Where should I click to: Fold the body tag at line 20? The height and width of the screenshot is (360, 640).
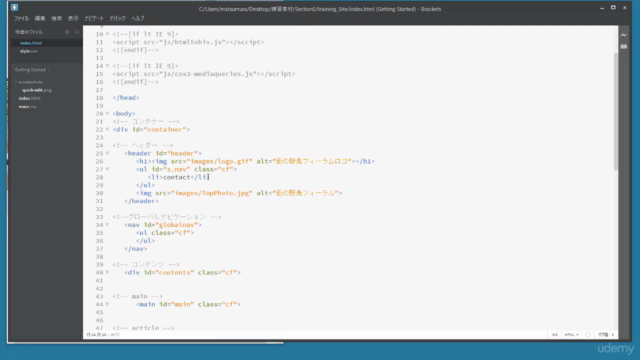[x=107, y=114]
